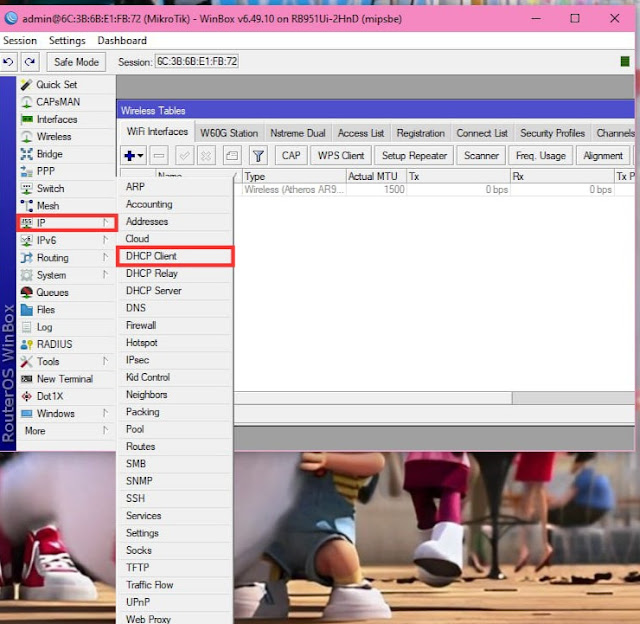This screenshot has width=640, height=624.
Task: Open Dot1X in the sidebar
Action: (x=66, y=396)
